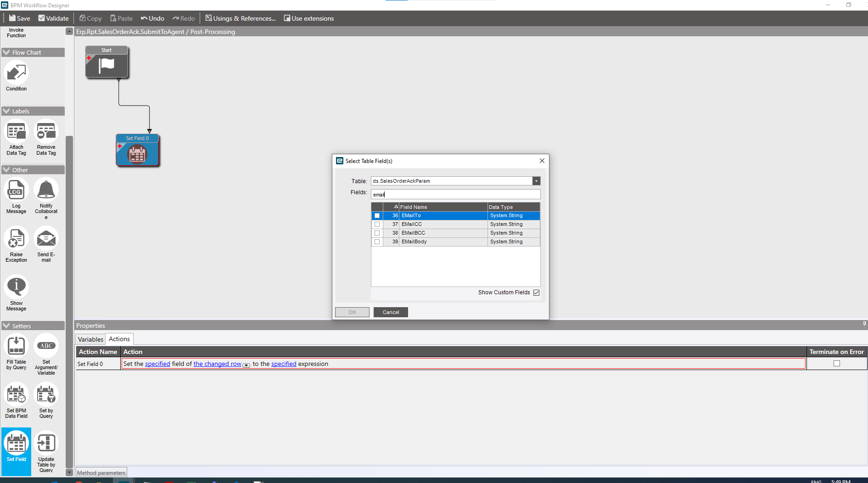Sort the list by Field Name column
868x483 pixels.
[x=443, y=207]
